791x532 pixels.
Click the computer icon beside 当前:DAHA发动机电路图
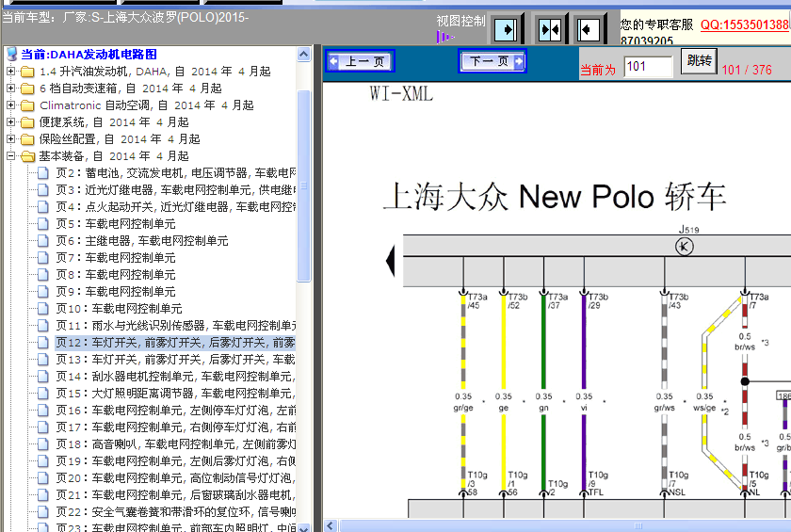pos(11,54)
